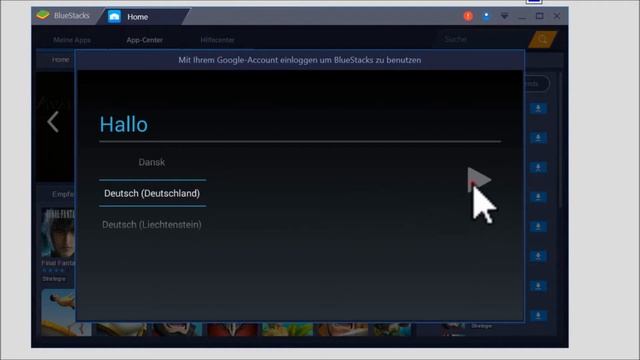This screenshot has width=640, height=360.
Task: Select Deutsch (Deutschland) language
Action: [x=152, y=193]
